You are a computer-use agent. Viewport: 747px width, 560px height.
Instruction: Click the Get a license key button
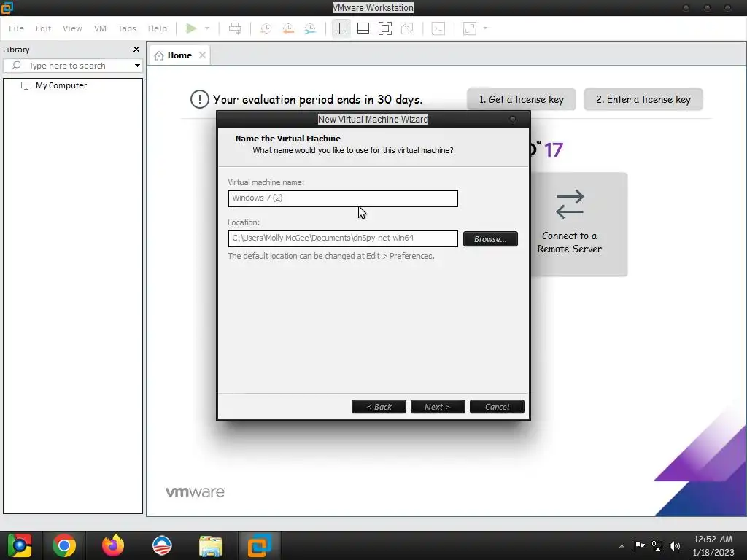click(x=521, y=99)
